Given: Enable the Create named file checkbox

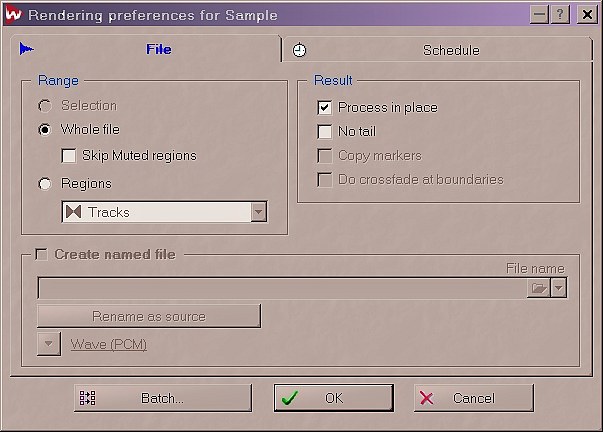Looking at the screenshot, I should tap(41, 254).
